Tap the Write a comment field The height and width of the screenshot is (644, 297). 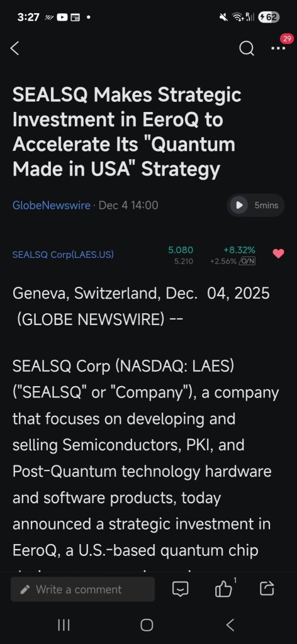(82, 589)
